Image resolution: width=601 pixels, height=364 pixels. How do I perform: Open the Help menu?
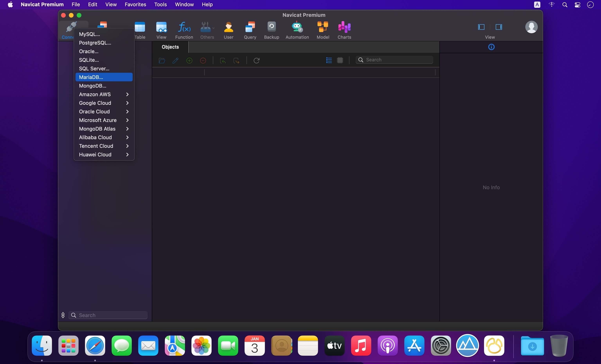point(207,4)
